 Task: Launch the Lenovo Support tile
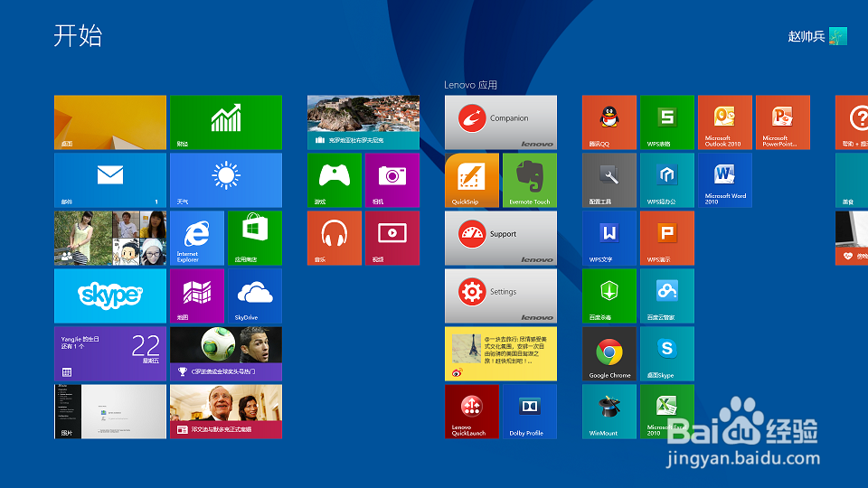coord(500,238)
